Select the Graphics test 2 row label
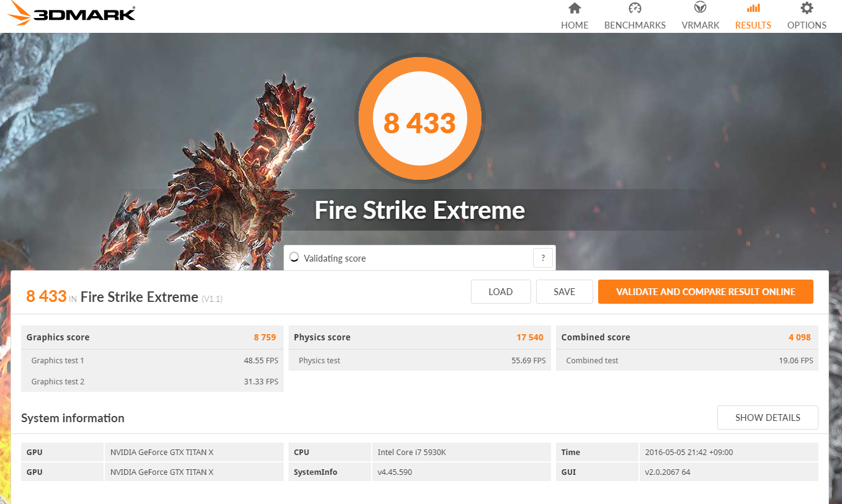 tap(58, 382)
